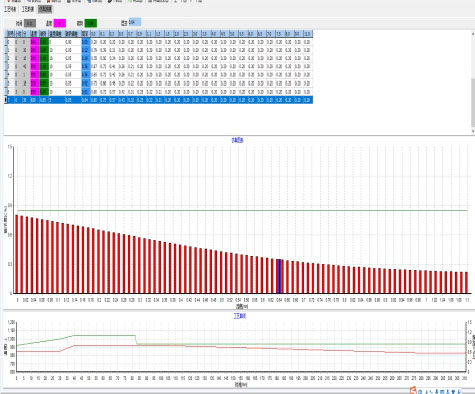Image resolution: width=475 pixels, height=394 pixels.
Task: Click the Sogou input method icon
Action: coord(413,391)
